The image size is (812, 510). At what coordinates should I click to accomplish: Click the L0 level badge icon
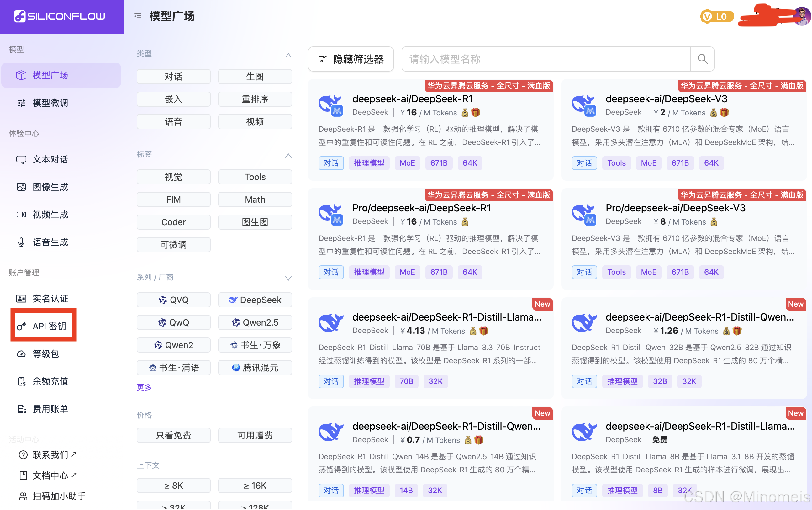(717, 17)
